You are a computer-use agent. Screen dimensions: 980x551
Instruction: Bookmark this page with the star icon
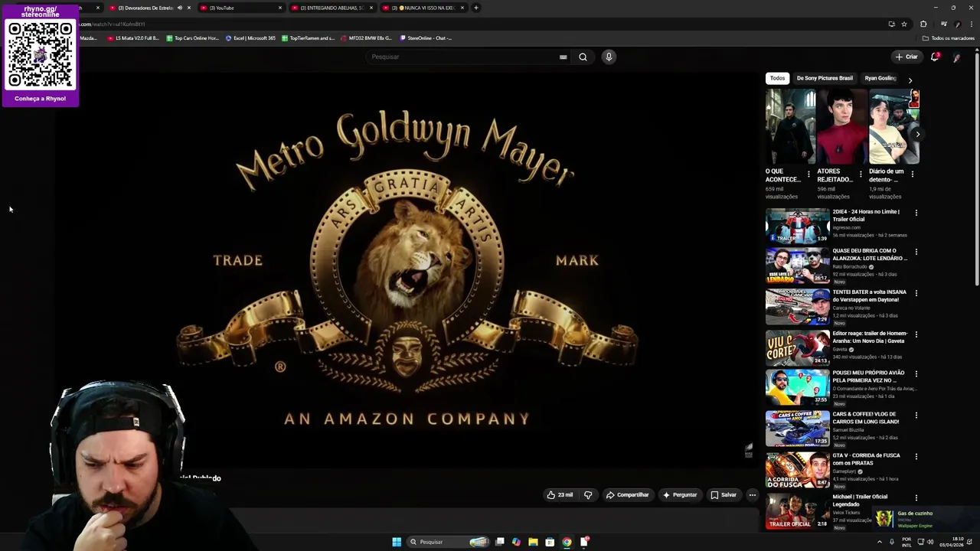click(904, 24)
